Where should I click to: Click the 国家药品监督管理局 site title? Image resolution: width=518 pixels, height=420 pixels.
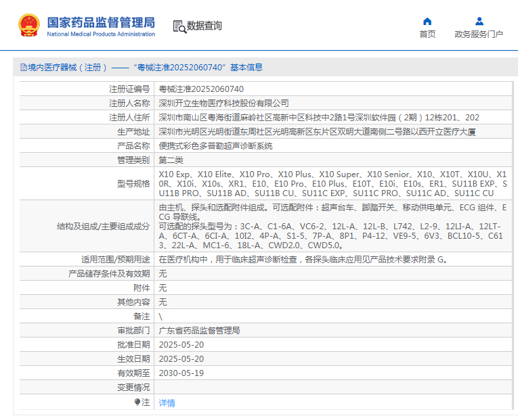click(101, 22)
